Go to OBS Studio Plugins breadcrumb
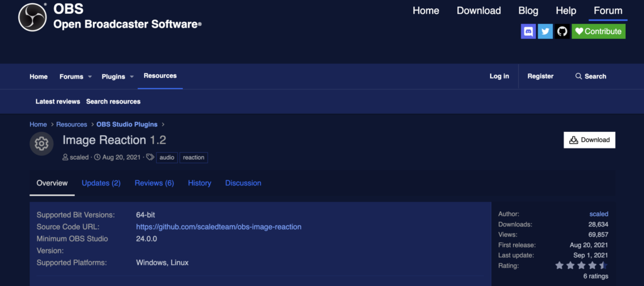 tap(128, 124)
